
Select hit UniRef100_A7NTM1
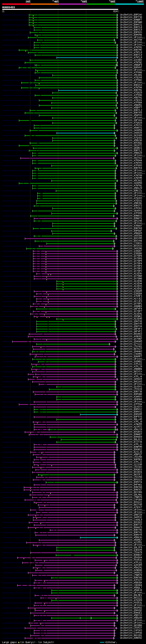pyautogui.click(x=131, y=47)
